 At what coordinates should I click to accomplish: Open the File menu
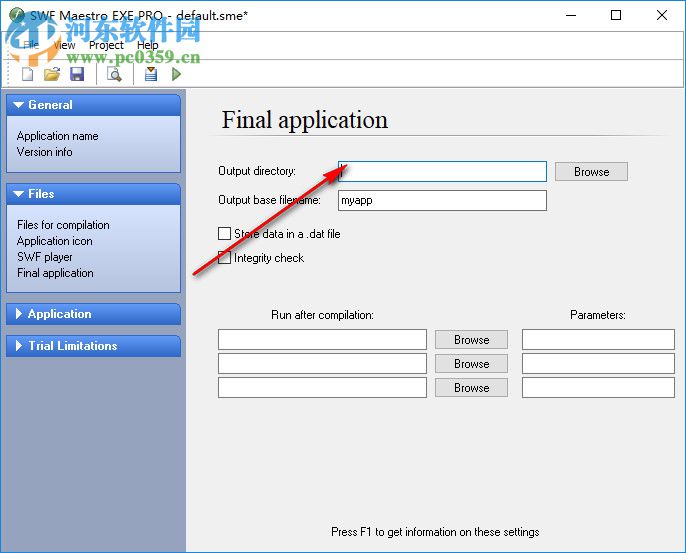click(31, 45)
